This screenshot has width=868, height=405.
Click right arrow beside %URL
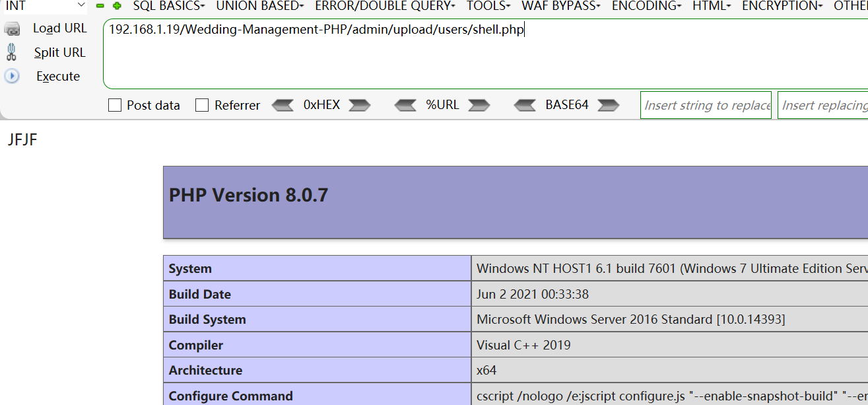click(479, 105)
